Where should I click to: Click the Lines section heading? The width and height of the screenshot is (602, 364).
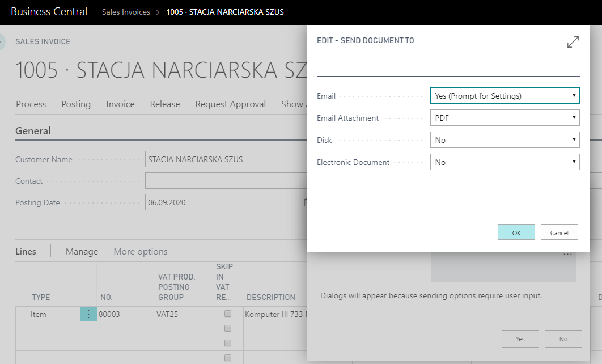(26, 252)
